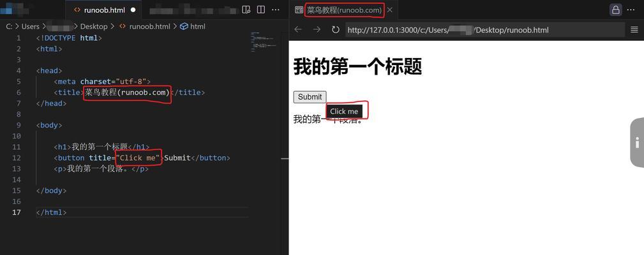644x255 pixels.
Task: Click the HTML file icon in runoob.html tab
Action: click(x=77, y=10)
